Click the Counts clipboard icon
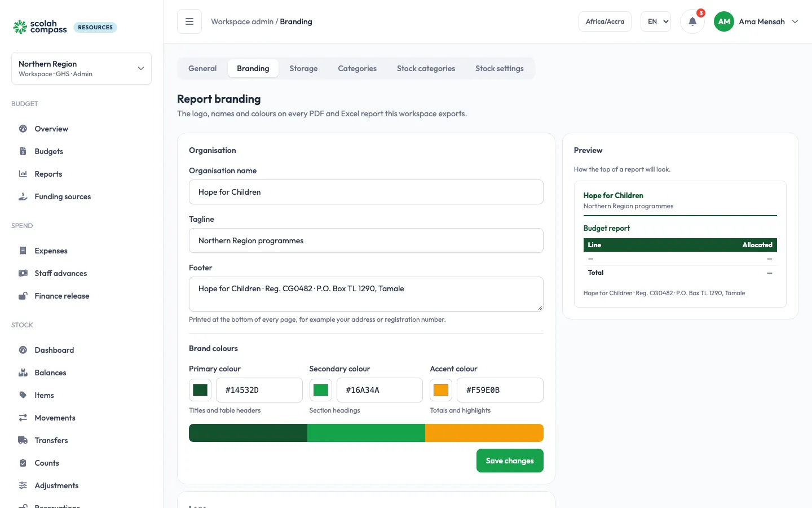812x508 pixels. 23,463
